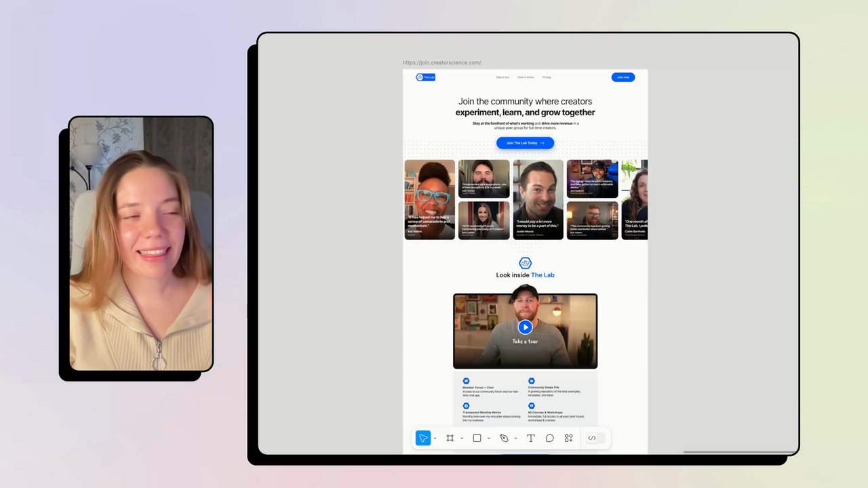Screen dimensions: 868x488
Task: Expand the Frame tool dropdown arrow
Action: point(462,439)
